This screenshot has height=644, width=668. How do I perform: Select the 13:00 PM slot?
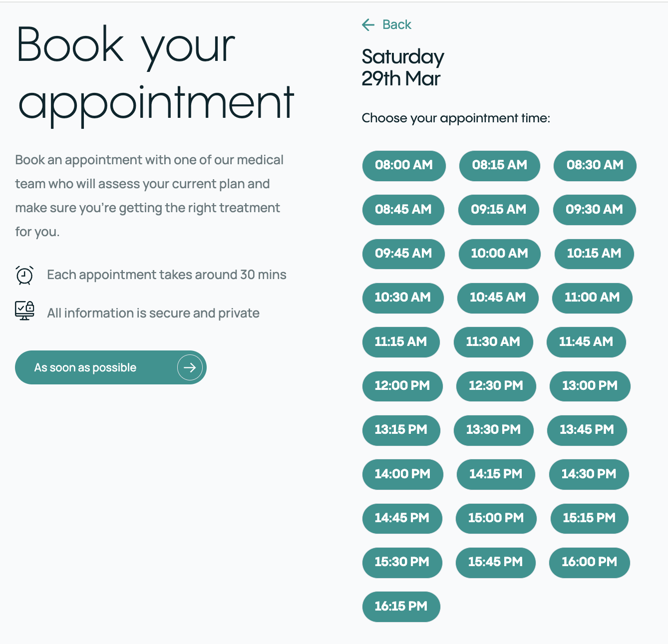click(590, 386)
